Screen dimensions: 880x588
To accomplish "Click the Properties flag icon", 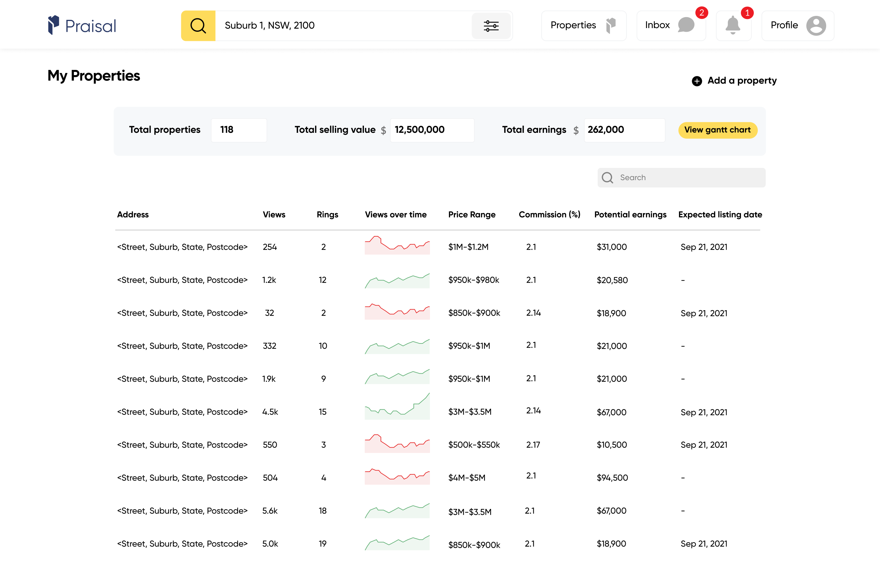I will (611, 26).
